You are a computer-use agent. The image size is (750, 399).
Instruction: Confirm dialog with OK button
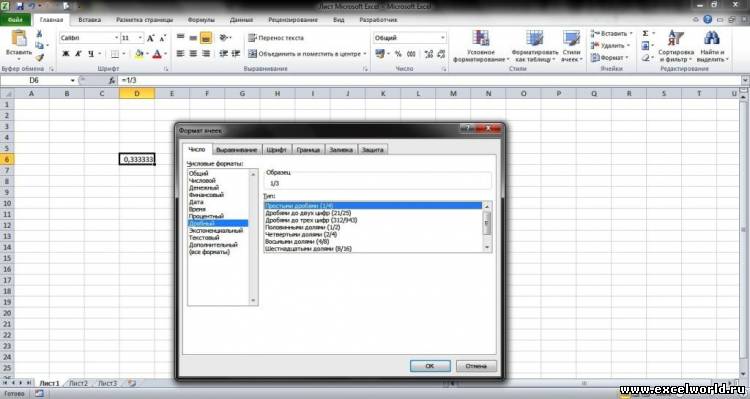[430, 366]
